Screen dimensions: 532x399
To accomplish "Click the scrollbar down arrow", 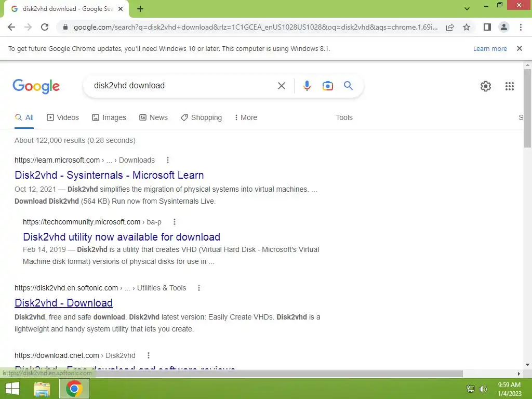I will pyautogui.click(x=527, y=365).
